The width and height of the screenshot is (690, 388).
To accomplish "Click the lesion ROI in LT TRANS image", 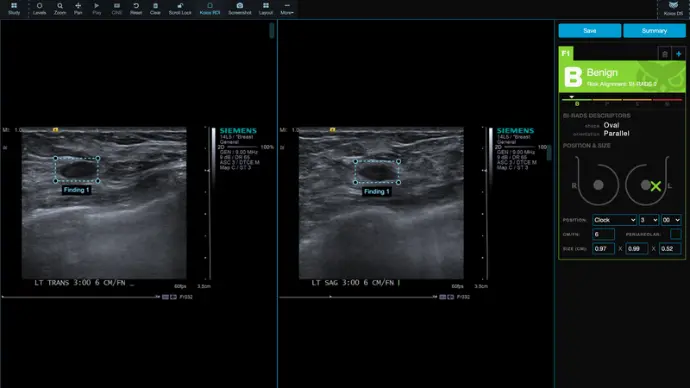I will [77, 169].
